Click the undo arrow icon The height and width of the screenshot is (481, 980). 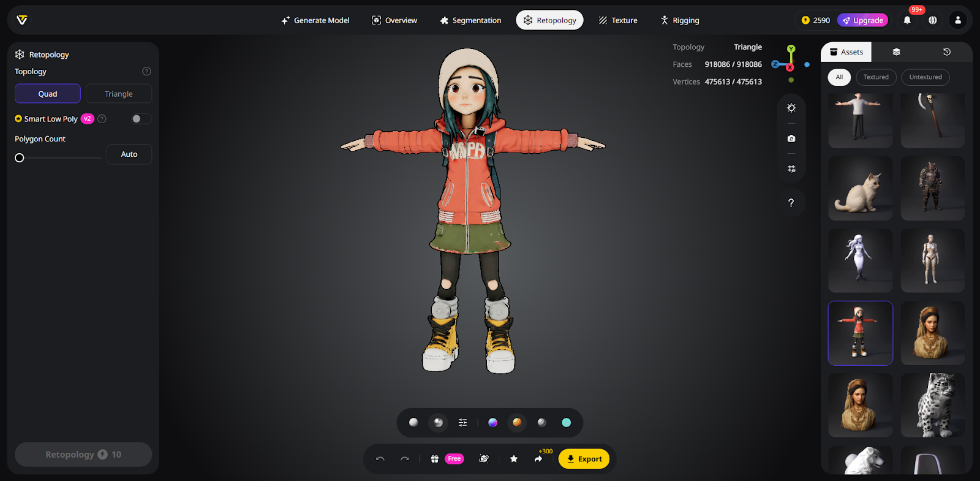pos(380,459)
